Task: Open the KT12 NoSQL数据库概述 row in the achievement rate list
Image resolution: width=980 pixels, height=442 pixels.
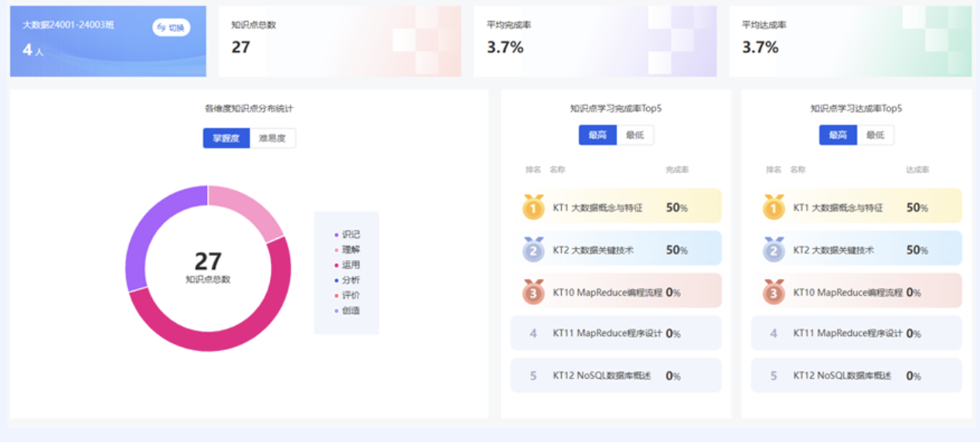Action: pyautogui.click(x=856, y=376)
